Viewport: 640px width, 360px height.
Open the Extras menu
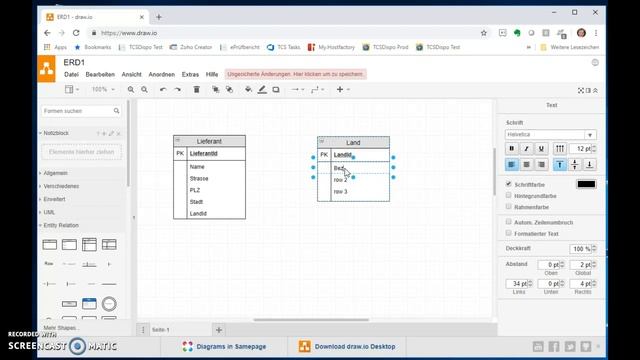pos(190,74)
